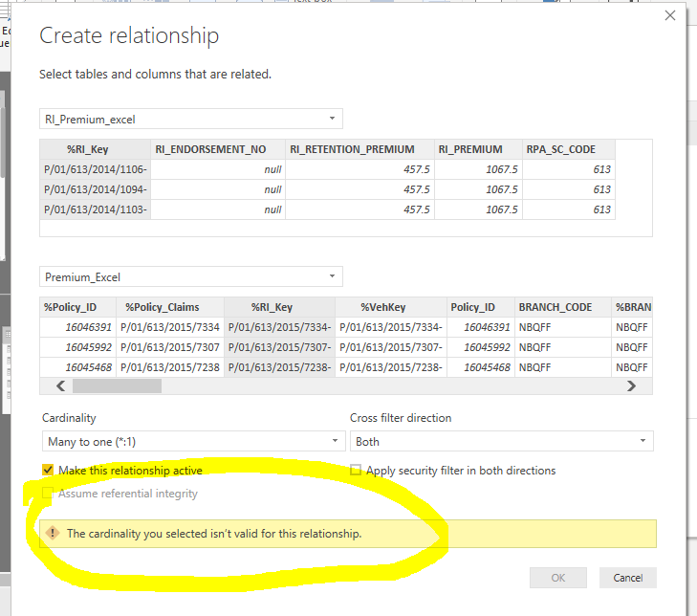Select RPA_SC_CODE column header
697x616 pixels.
[569, 149]
